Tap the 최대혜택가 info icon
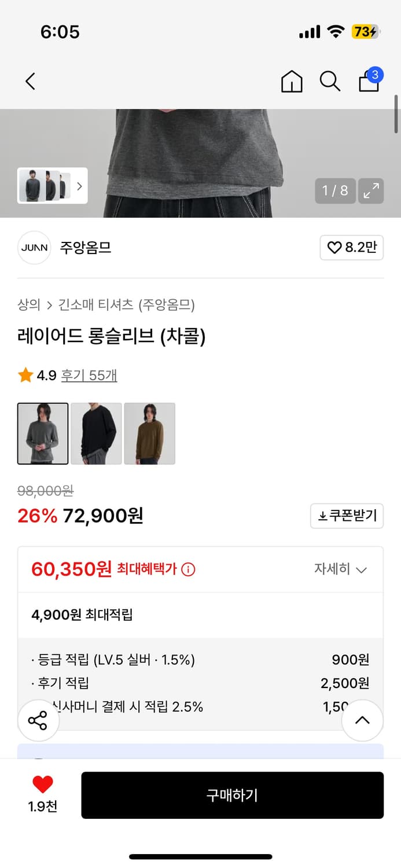401x868 pixels. point(188,569)
